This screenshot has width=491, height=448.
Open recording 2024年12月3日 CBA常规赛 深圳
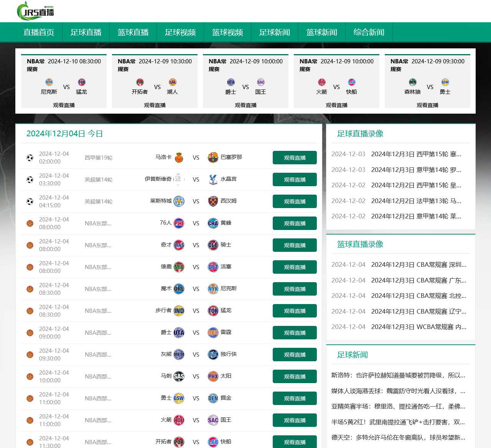pyautogui.click(x=419, y=265)
